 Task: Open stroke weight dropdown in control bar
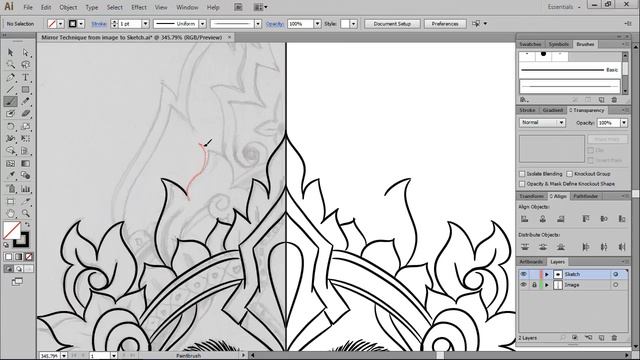click(x=145, y=24)
